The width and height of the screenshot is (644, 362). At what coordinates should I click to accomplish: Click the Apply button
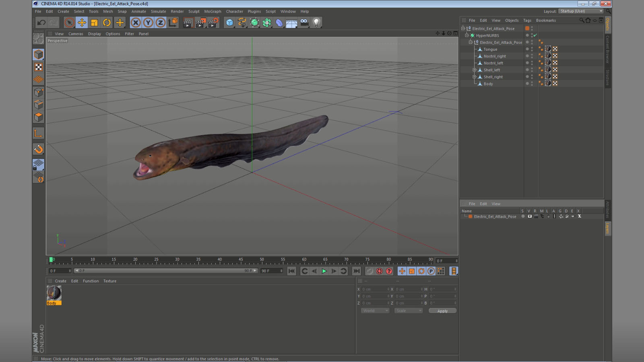[x=442, y=311]
